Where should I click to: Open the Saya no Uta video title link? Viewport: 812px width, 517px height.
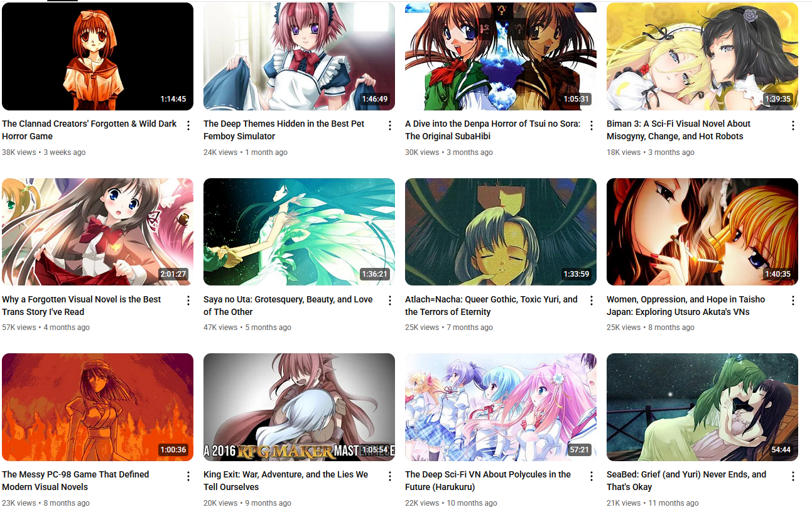click(288, 306)
